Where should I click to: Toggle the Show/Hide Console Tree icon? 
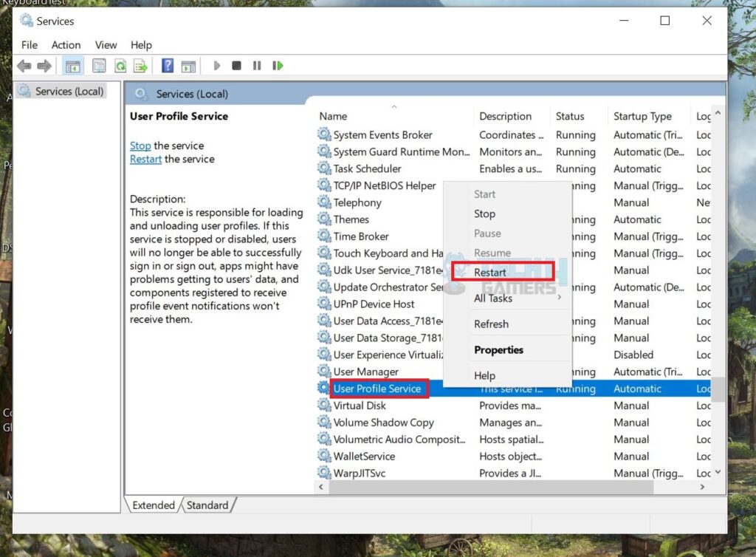pos(73,66)
